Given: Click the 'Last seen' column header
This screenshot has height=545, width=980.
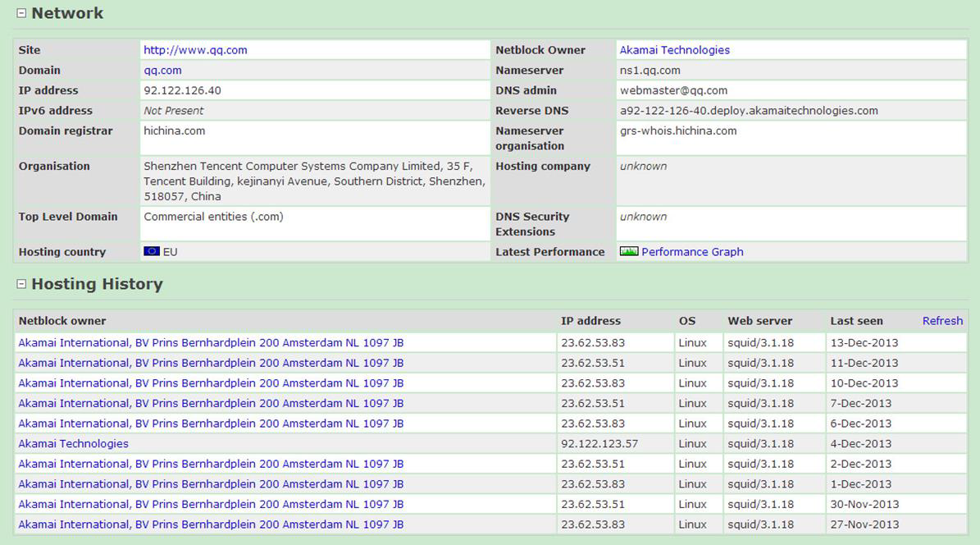Looking at the screenshot, I should click(857, 321).
